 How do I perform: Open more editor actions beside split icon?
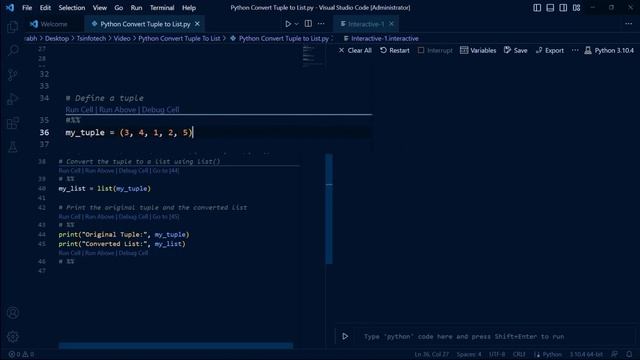(321, 24)
